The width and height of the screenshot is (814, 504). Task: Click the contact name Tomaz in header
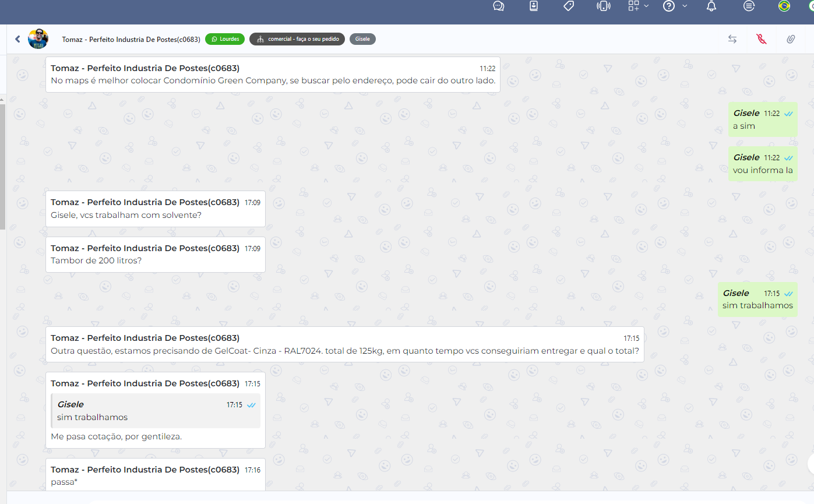point(131,39)
